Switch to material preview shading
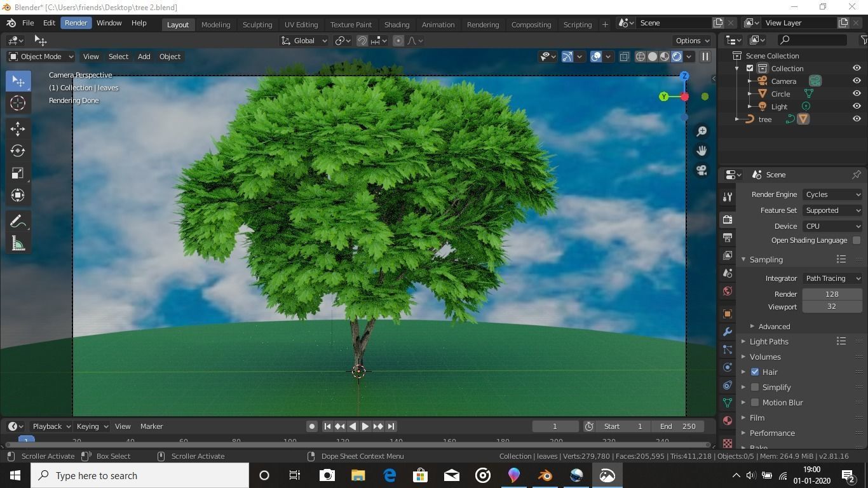This screenshot has width=868, height=488. (665, 57)
